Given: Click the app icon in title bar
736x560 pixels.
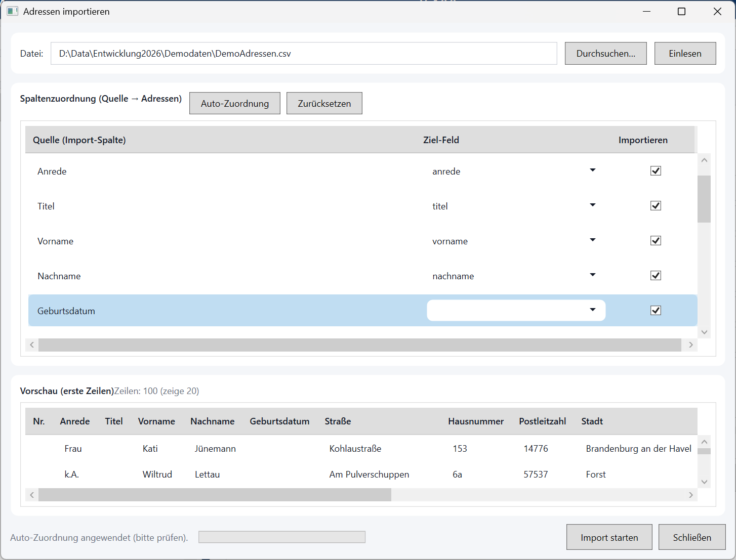Looking at the screenshot, I should pos(12,11).
